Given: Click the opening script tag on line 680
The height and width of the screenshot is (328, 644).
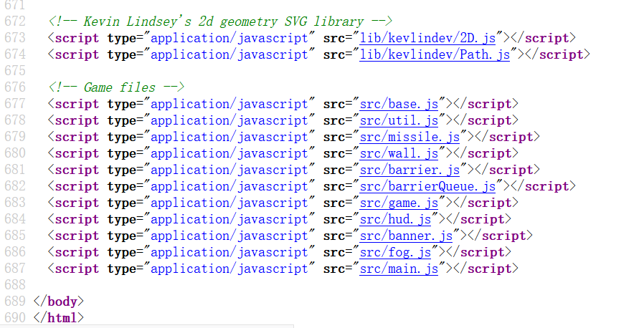Looking at the screenshot, I should (74, 153).
